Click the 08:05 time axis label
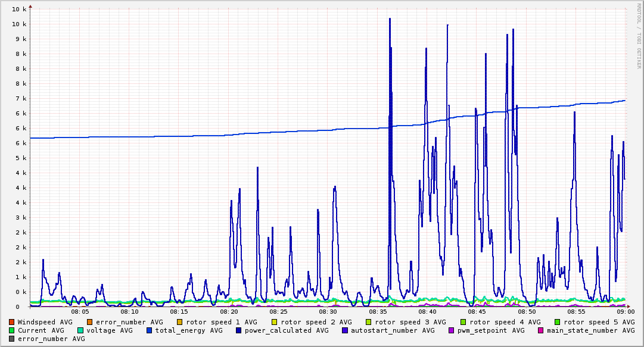This screenshot has height=347, width=644. point(80,312)
